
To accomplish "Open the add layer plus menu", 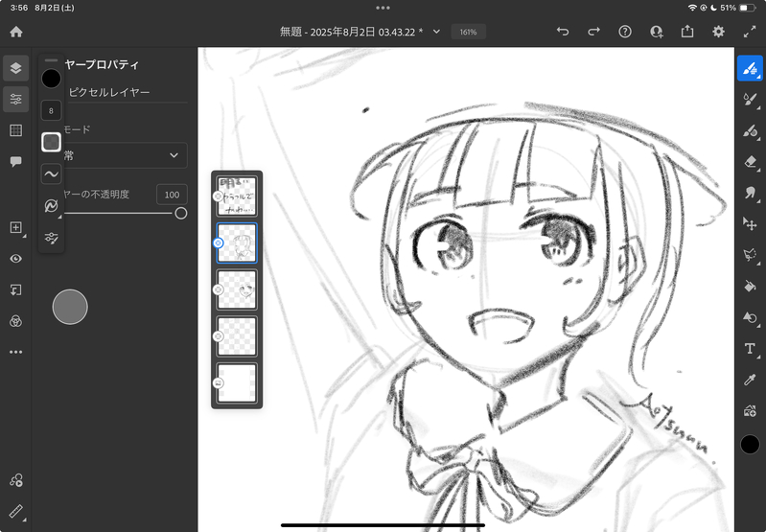I will click(16, 227).
